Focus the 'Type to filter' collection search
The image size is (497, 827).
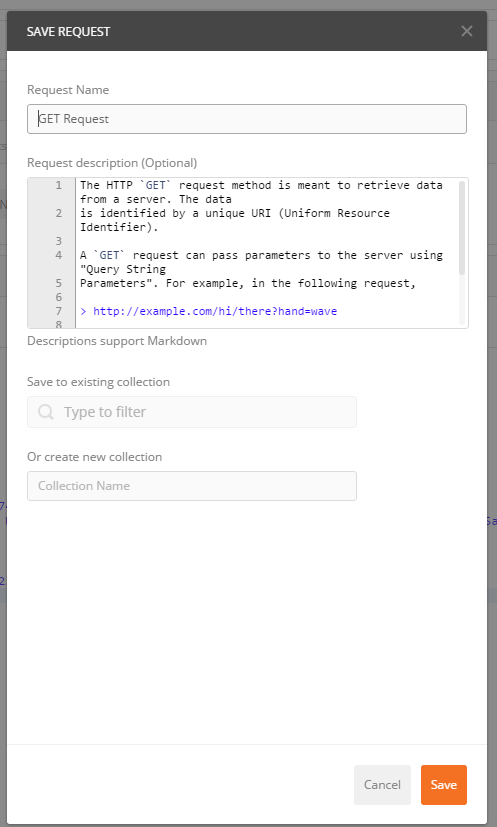pyautogui.click(x=192, y=412)
